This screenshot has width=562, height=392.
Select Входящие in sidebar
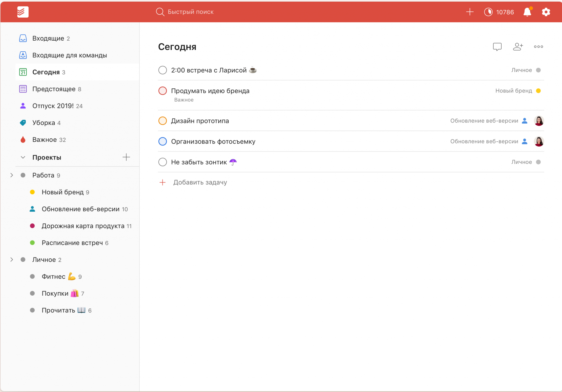point(48,38)
